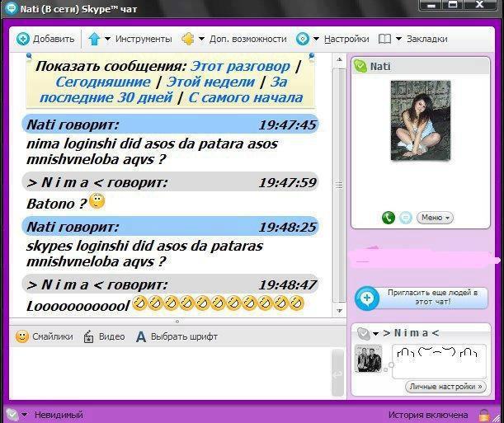The image size is (504, 423).
Task: Click the padlock icon in status bar
Action: coord(484,416)
